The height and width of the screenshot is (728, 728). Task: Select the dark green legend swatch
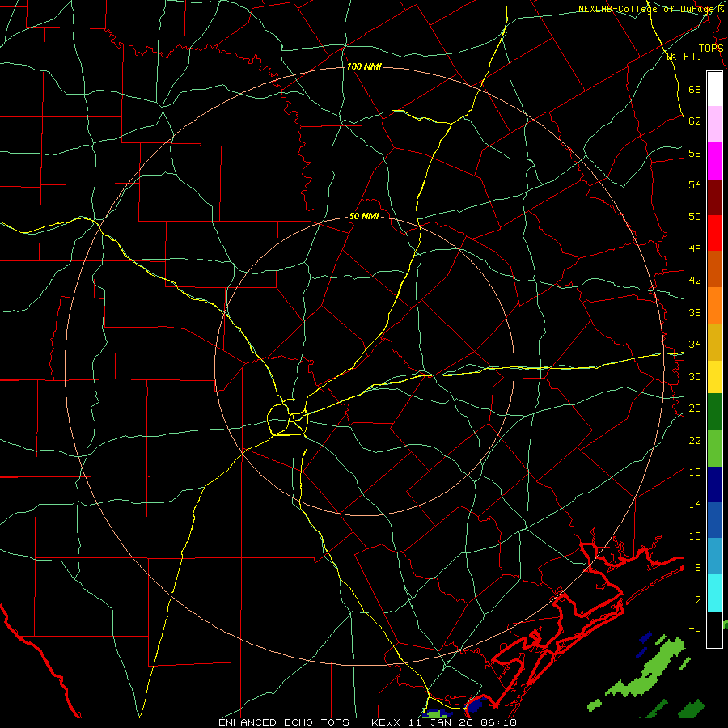tap(714, 412)
